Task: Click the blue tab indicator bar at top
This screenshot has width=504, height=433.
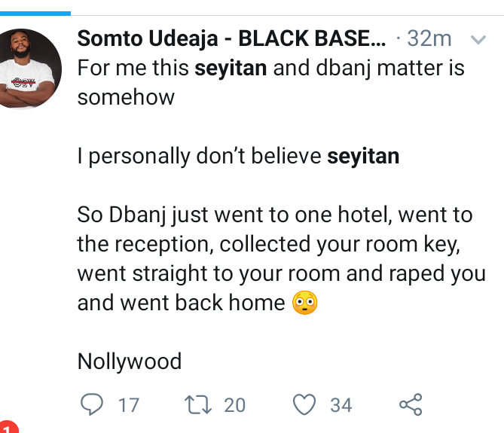Action: [x=35, y=12]
